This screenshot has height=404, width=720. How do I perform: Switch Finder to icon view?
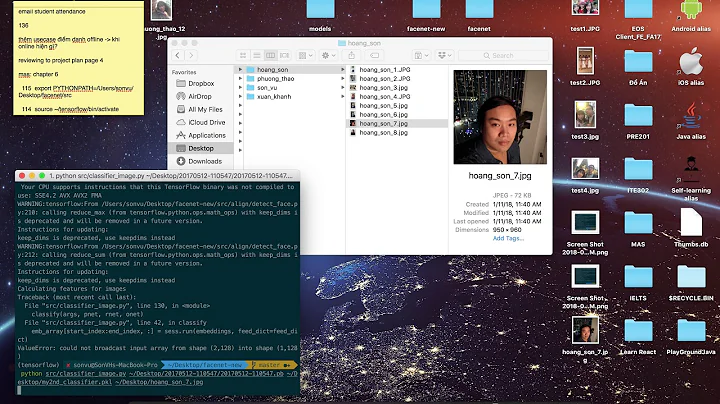(x=243, y=56)
